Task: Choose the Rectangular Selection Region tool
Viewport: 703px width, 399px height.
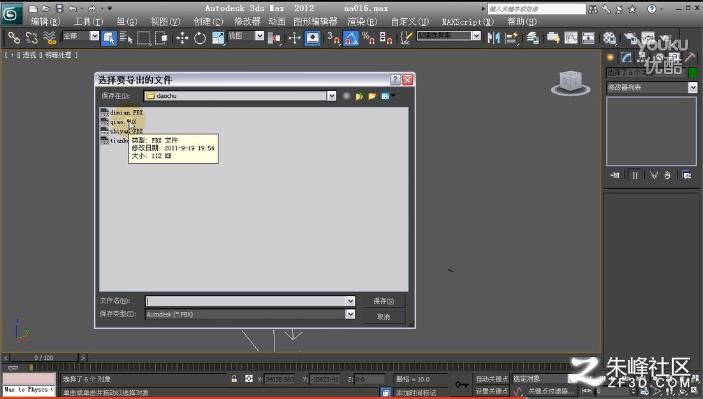Action: pyautogui.click(x=143, y=38)
